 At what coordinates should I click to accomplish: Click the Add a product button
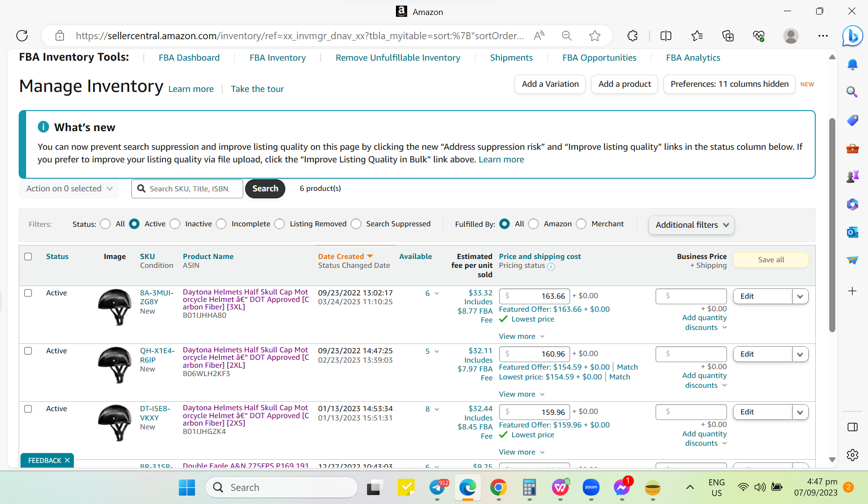(625, 84)
